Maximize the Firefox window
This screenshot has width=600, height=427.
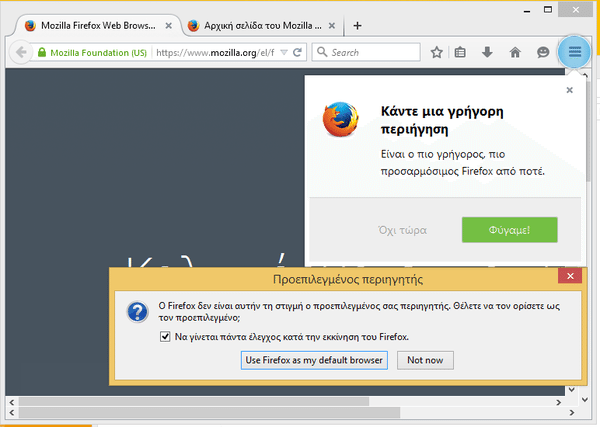click(548, 10)
